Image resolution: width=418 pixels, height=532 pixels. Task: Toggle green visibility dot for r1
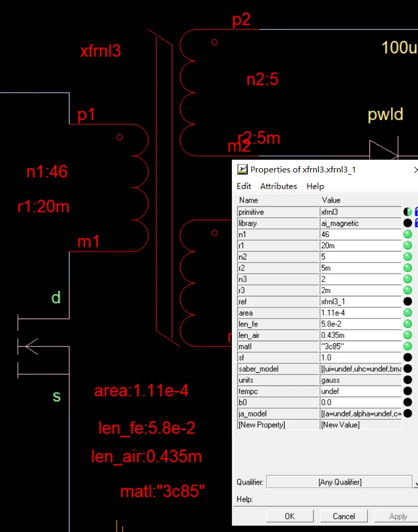click(x=407, y=246)
